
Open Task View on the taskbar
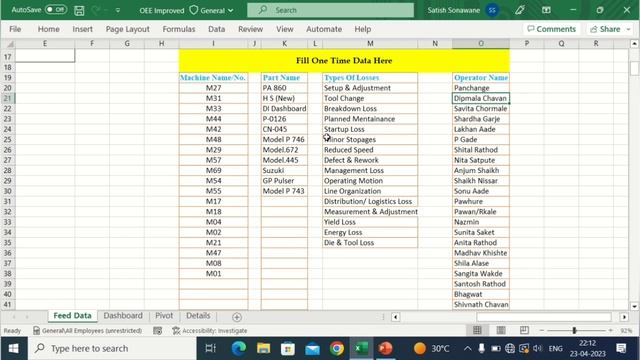(x=211, y=348)
